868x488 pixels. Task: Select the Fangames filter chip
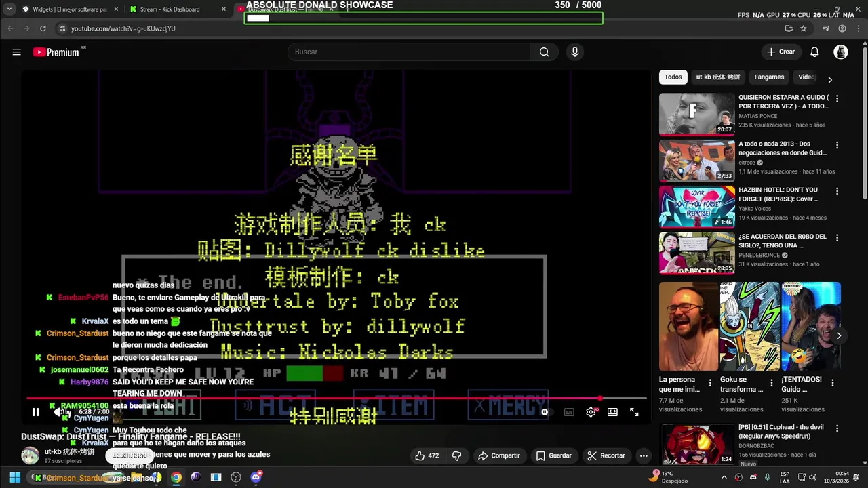(x=769, y=77)
